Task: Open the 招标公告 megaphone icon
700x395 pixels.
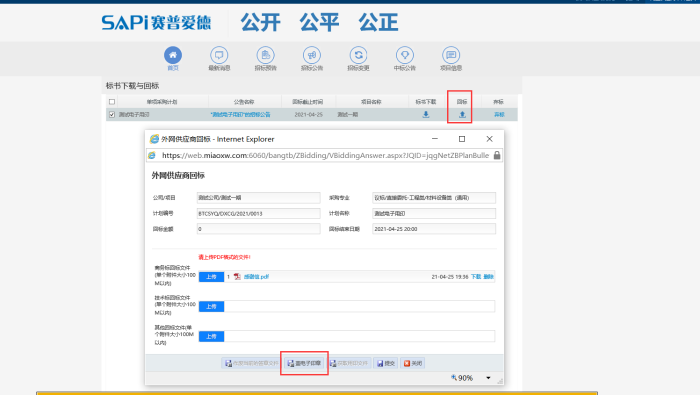Action: (312, 55)
